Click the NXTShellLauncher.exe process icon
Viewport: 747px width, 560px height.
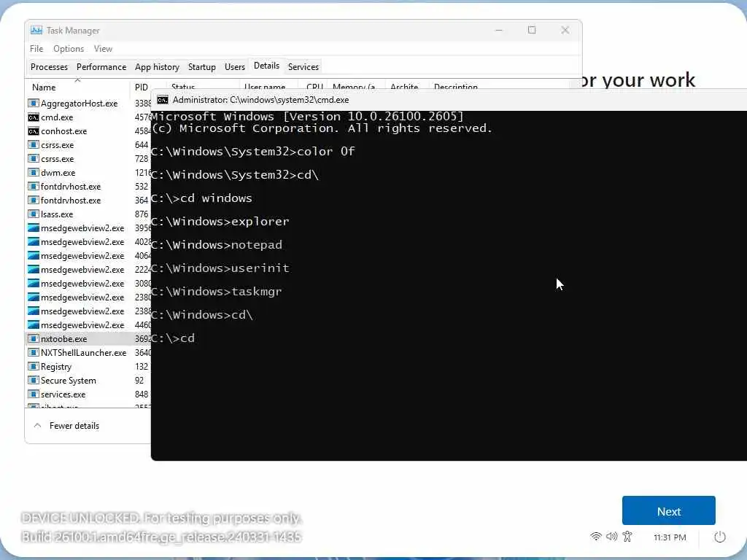pos(34,353)
